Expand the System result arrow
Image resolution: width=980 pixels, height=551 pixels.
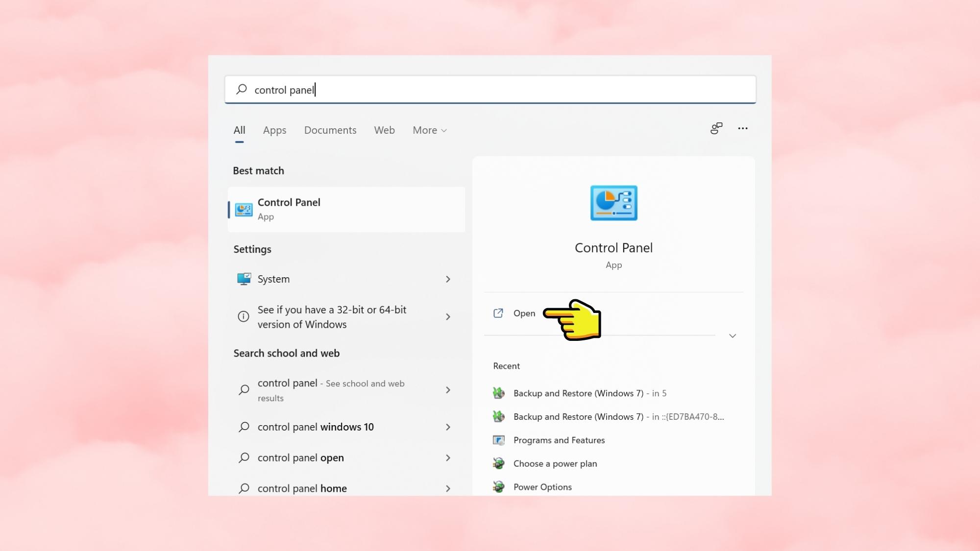coord(448,279)
